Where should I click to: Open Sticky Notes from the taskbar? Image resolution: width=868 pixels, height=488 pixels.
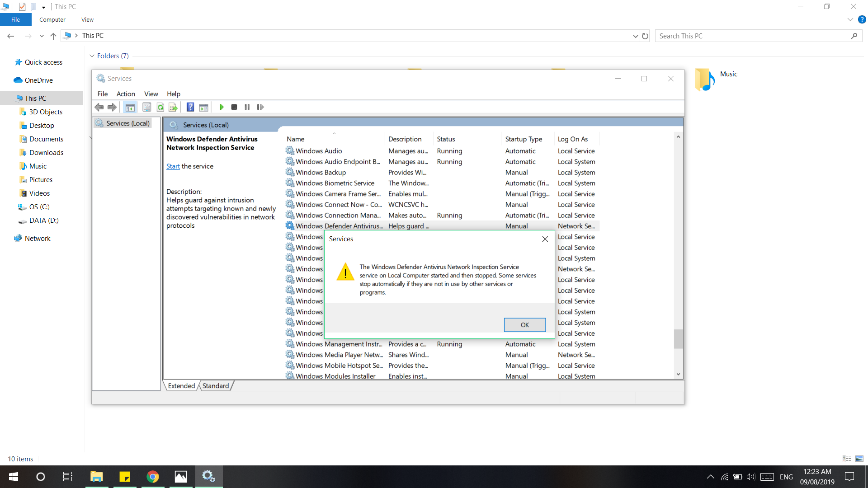pyautogui.click(x=125, y=477)
